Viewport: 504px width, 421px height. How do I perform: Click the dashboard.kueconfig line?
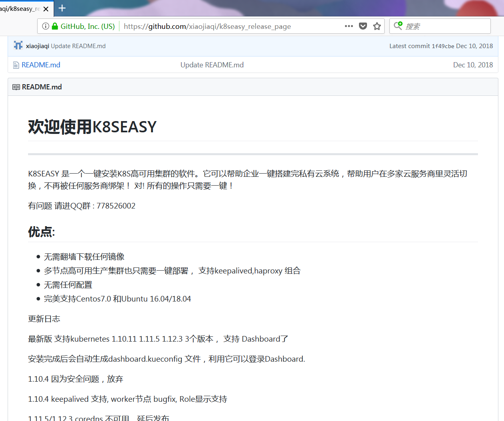(x=167, y=359)
